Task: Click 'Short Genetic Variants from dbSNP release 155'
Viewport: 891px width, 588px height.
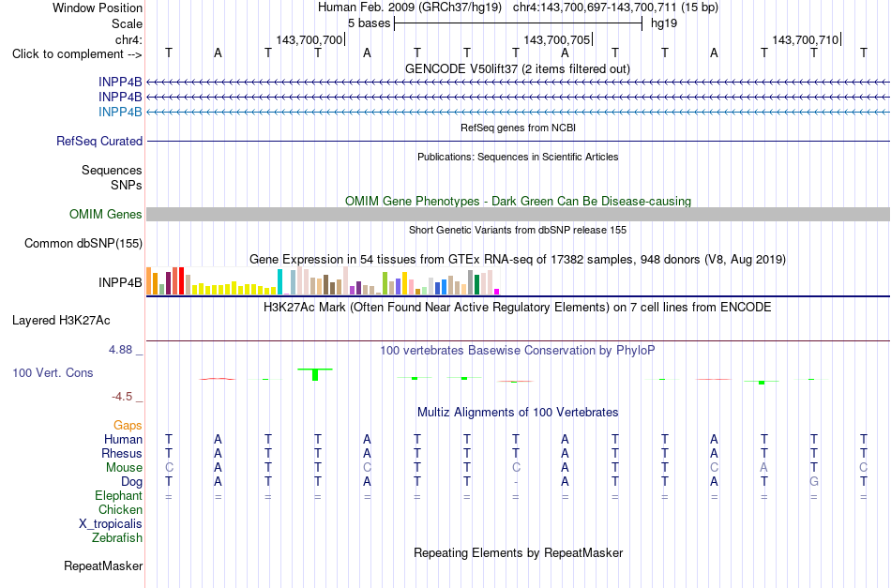Action: (x=518, y=230)
